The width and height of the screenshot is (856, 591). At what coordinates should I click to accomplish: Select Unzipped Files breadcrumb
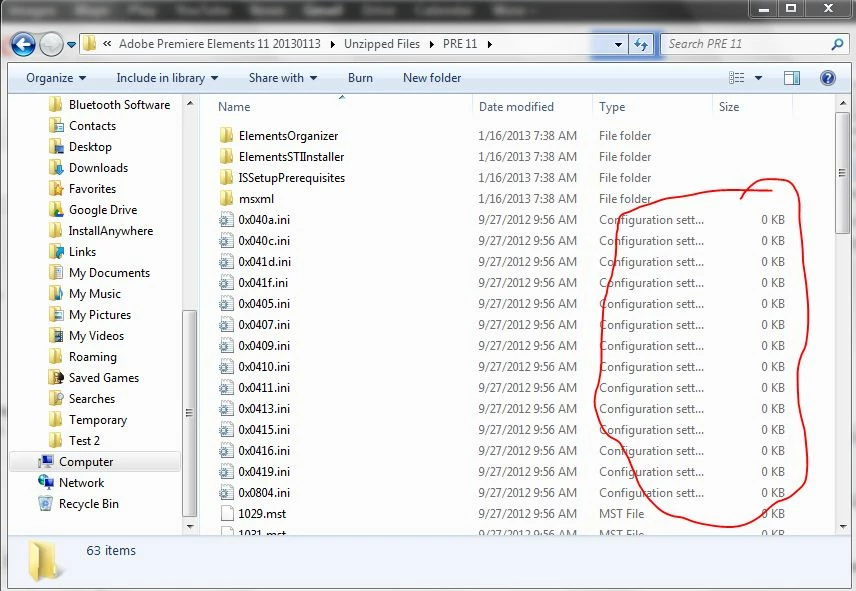click(x=382, y=44)
